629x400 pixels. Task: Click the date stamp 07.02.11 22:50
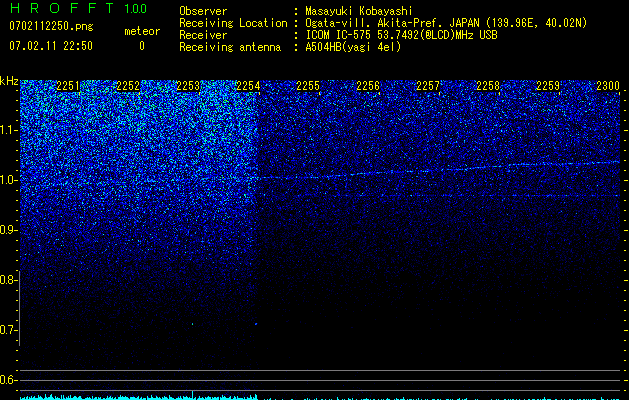51,46
